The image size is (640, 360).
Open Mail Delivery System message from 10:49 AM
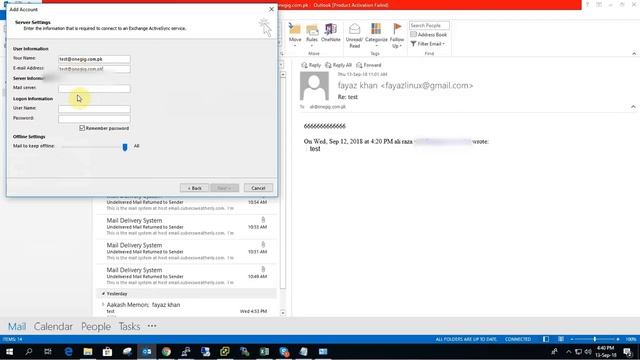tap(187, 276)
